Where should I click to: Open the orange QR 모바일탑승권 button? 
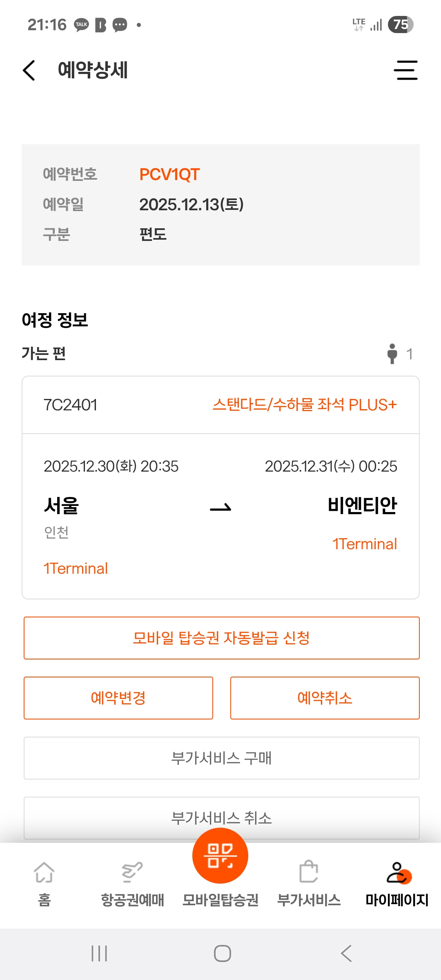coord(220,856)
